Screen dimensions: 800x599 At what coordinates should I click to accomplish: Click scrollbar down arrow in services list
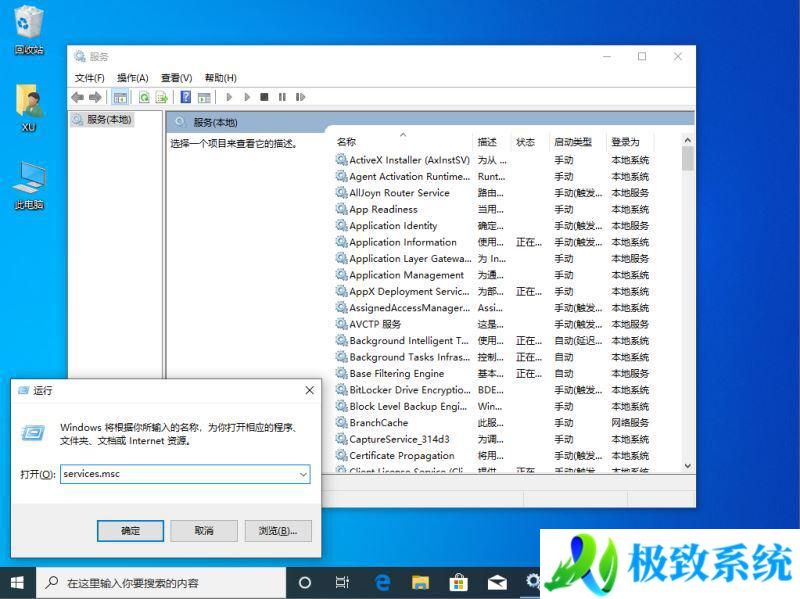[x=687, y=465]
